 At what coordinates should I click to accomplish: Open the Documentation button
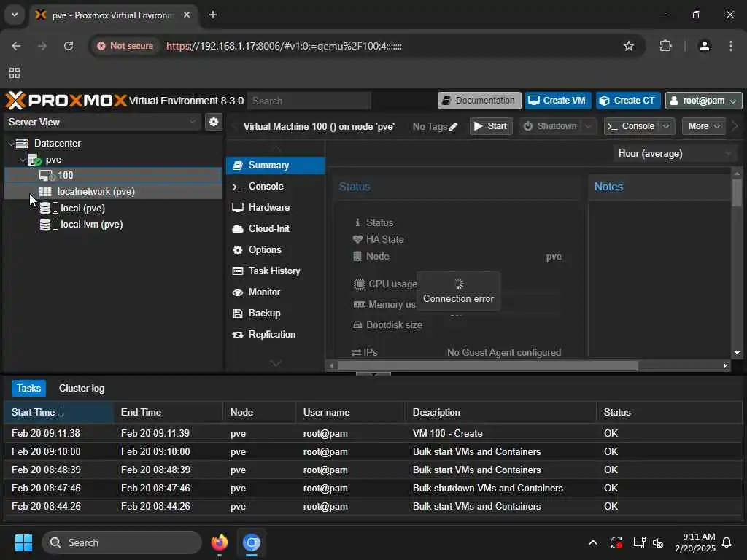pyautogui.click(x=479, y=101)
